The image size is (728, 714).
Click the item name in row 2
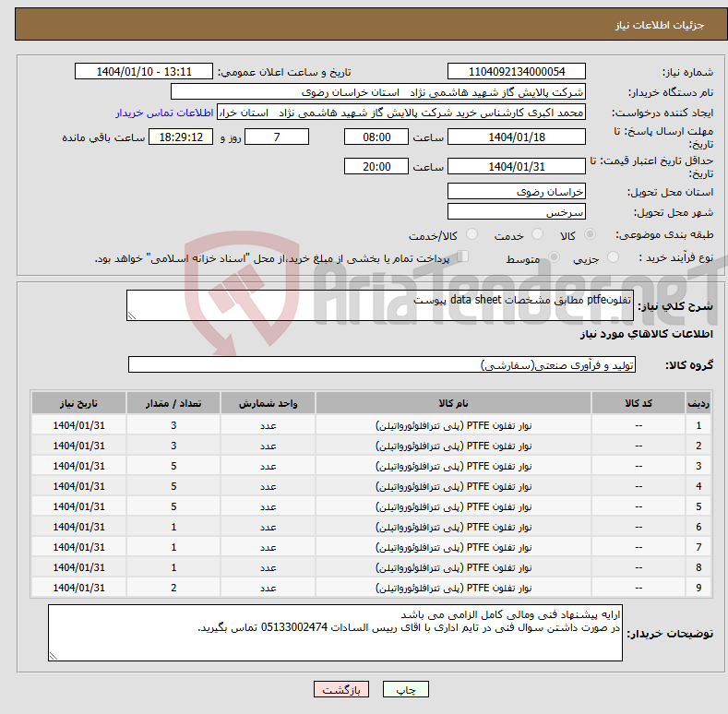click(453, 446)
